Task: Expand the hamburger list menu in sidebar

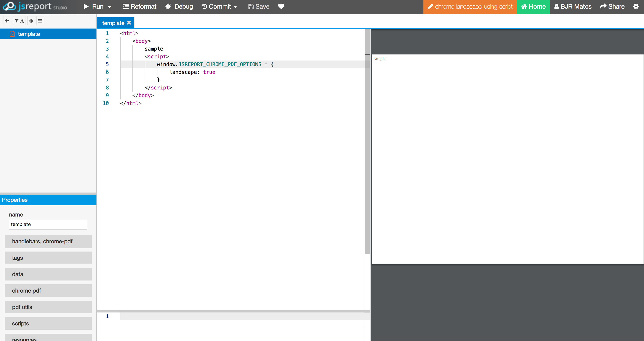Action: 40,21
